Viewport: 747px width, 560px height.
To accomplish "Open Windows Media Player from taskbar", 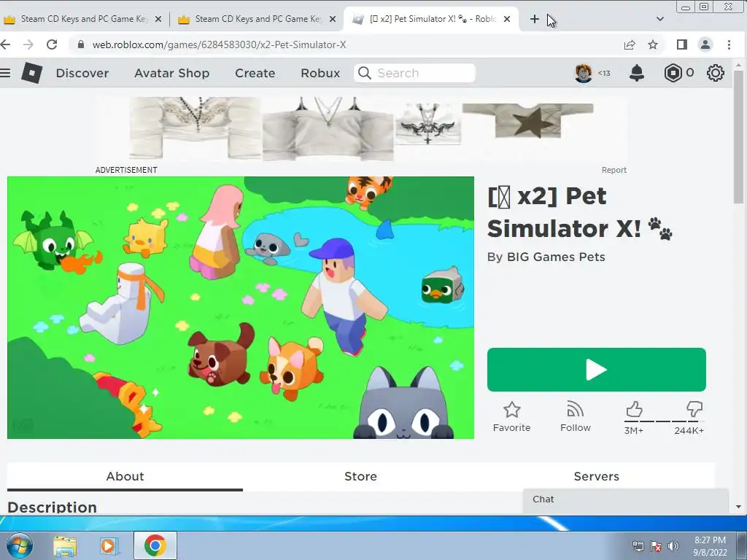I will 109,545.
